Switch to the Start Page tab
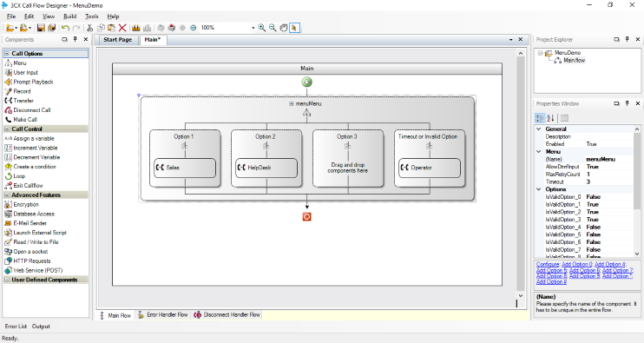This screenshot has height=343, width=644. [117, 40]
